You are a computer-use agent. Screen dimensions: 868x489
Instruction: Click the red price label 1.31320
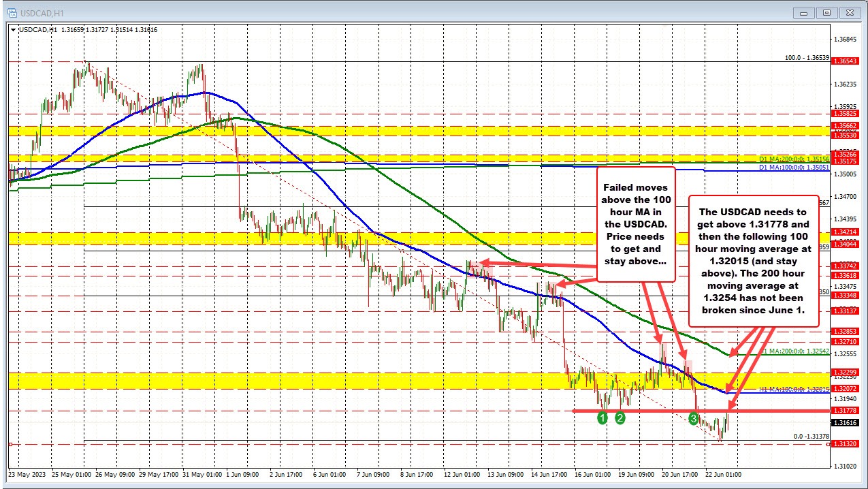pos(843,443)
